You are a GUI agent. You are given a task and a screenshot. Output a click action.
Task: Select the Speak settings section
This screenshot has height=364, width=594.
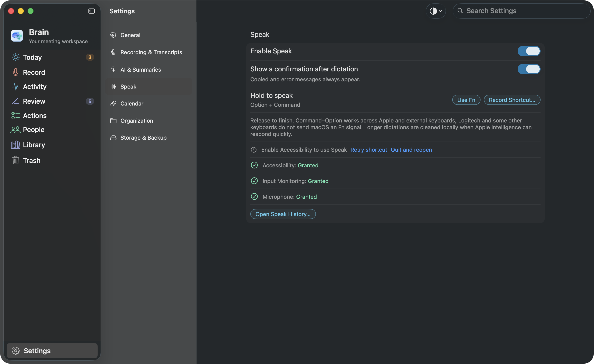(x=148, y=86)
